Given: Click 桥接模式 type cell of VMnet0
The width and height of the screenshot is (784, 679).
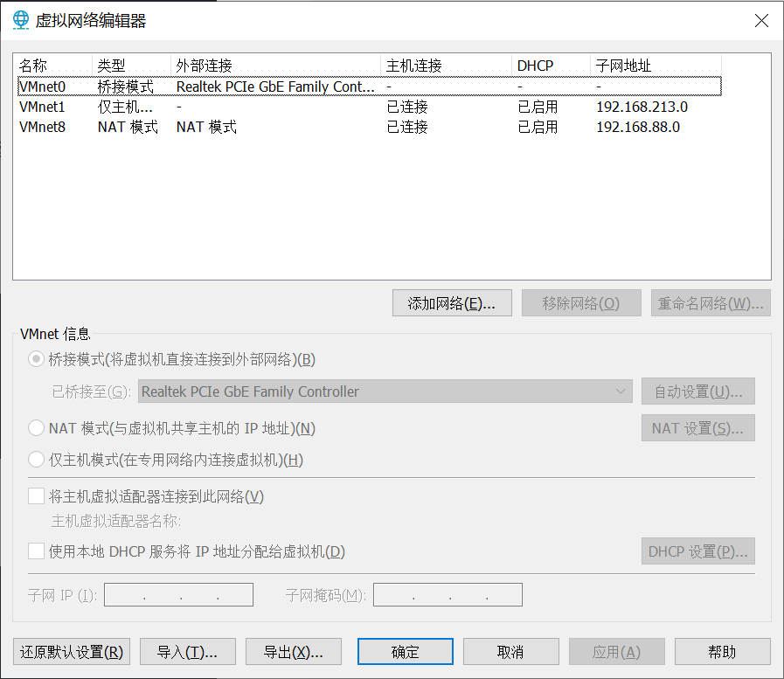Looking at the screenshot, I should tap(126, 87).
